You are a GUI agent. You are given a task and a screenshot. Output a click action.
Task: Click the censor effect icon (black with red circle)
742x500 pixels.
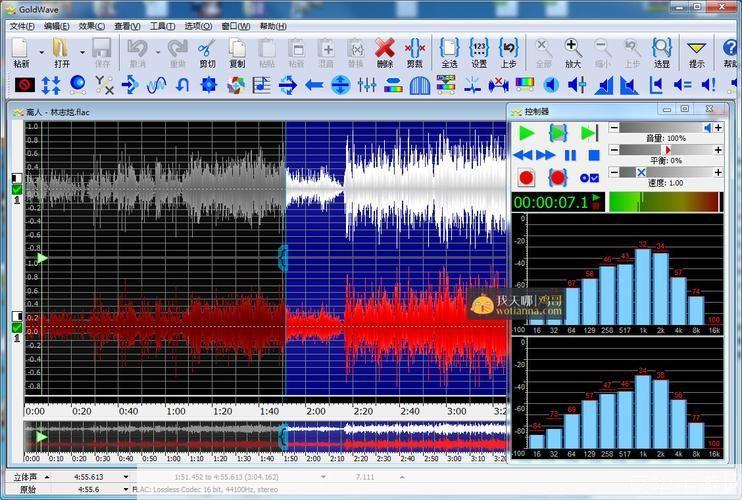click(25, 85)
